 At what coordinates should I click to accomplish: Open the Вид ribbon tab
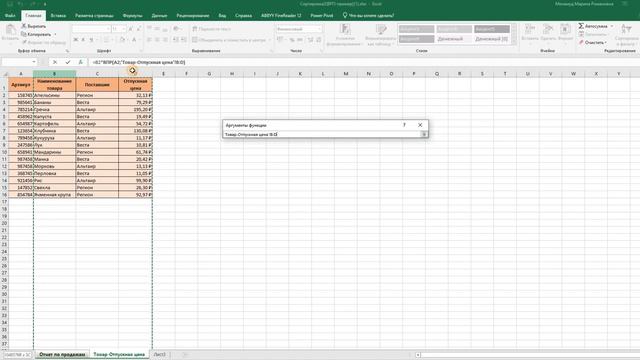tap(222, 16)
